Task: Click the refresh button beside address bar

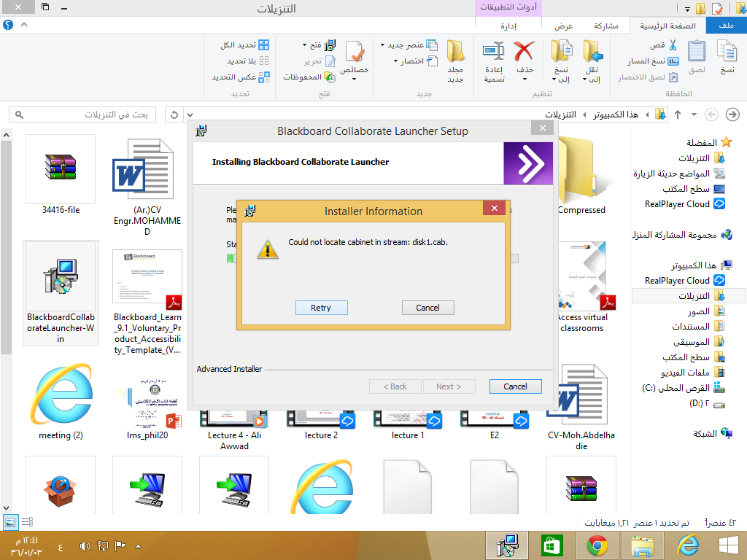Action: (x=174, y=114)
